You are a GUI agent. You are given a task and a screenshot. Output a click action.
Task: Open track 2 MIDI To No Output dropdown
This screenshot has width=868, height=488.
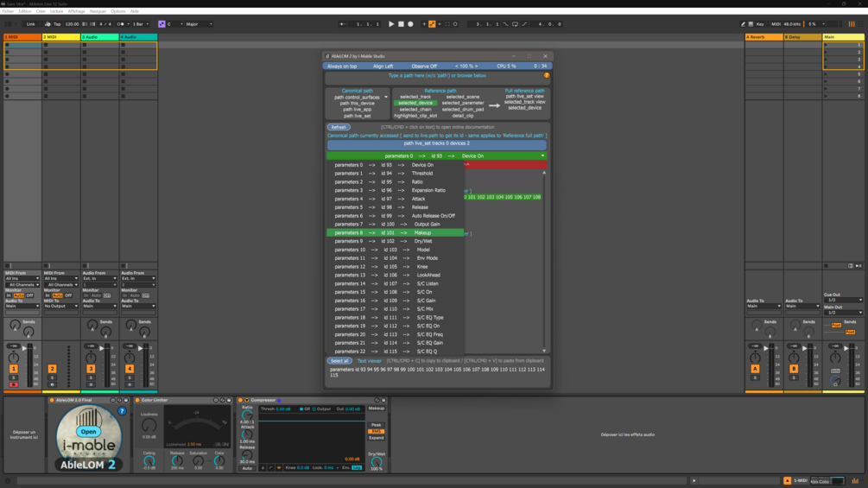click(x=61, y=306)
